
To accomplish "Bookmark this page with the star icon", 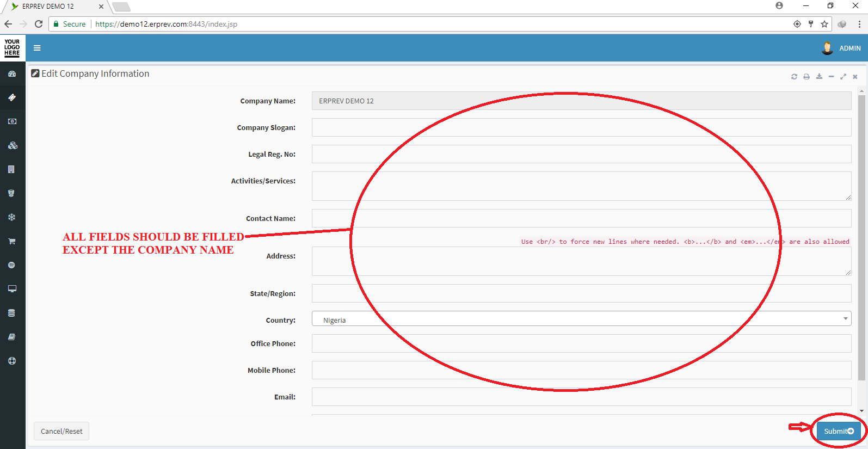I will coord(824,24).
